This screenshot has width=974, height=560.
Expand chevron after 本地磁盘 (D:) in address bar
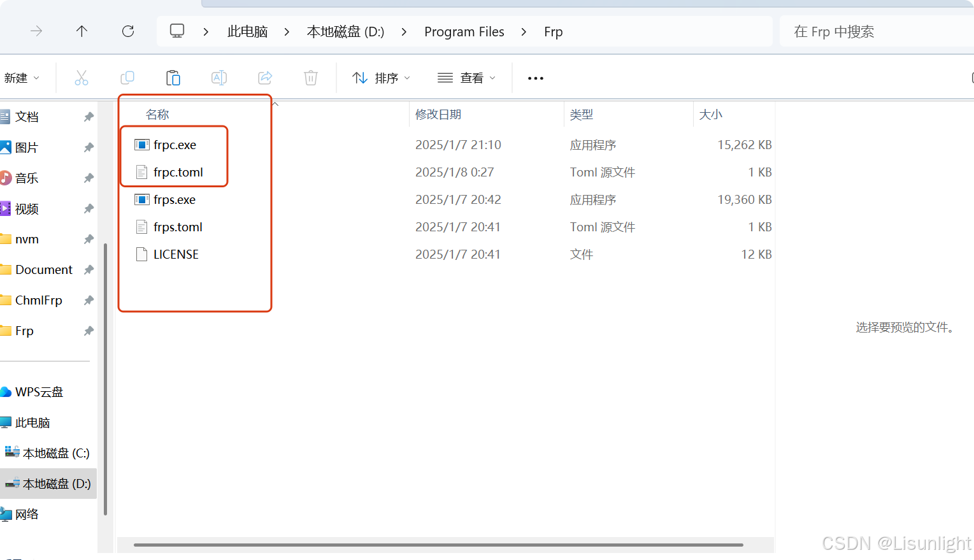(404, 32)
